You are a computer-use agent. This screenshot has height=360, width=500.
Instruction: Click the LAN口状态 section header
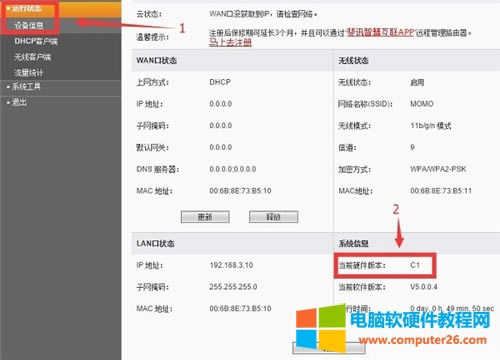(x=155, y=243)
